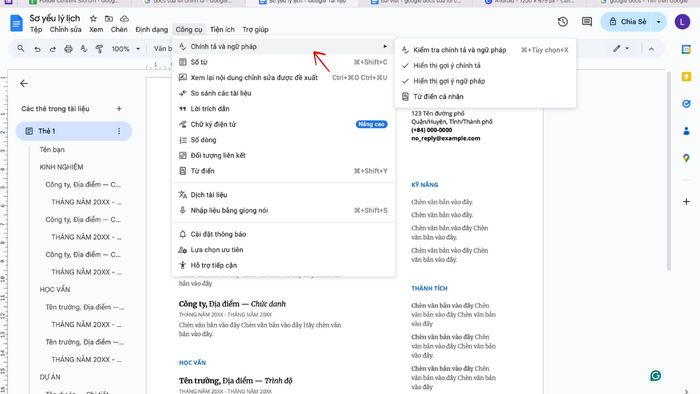
Task: Open the editing mode pencil dropdown
Action: [x=621, y=48]
